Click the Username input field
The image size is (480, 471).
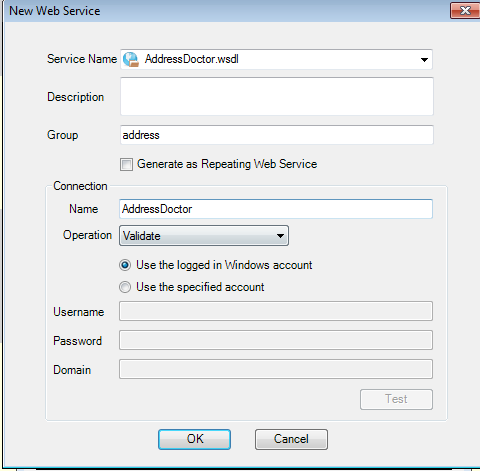click(x=276, y=311)
